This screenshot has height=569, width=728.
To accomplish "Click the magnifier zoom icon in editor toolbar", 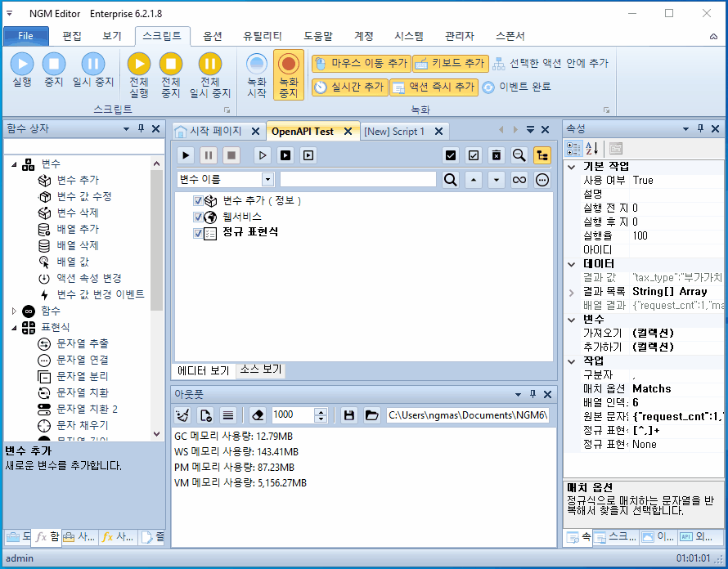I will (x=519, y=155).
